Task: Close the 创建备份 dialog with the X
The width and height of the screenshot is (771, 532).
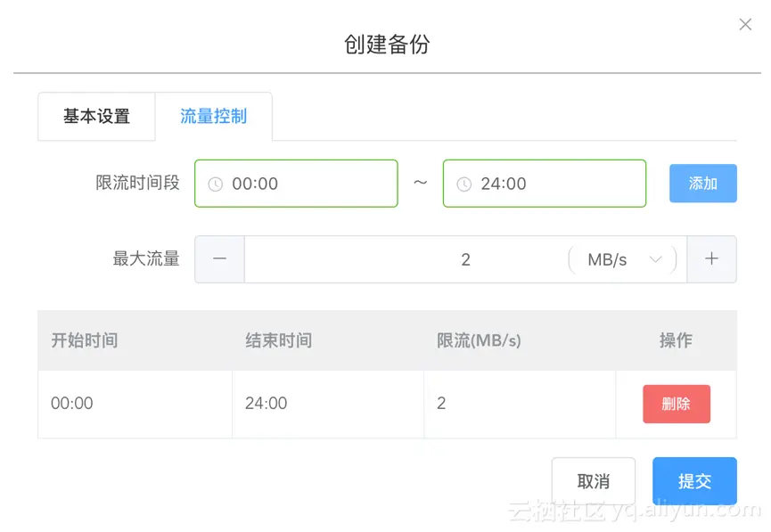Action: [x=745, y=25]
